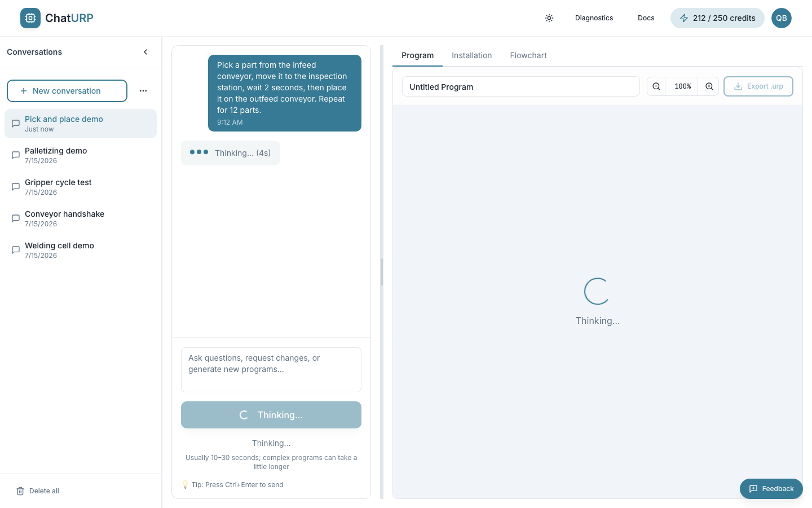Screen dimensions: 812x508
Task: Click the Export .urp button
Action: click(758, 86)
